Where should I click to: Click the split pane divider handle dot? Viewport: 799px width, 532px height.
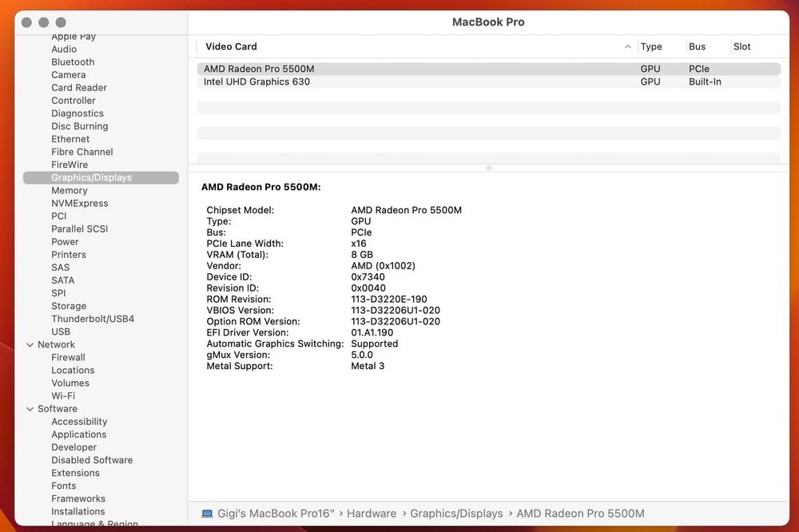(x=489, y=168)
